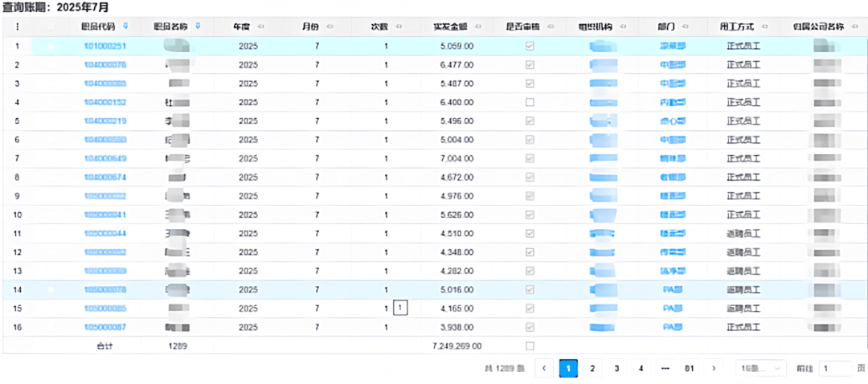Open employee code link 104000152
Viewport: 868px width, 384px height.
[105, 102]
